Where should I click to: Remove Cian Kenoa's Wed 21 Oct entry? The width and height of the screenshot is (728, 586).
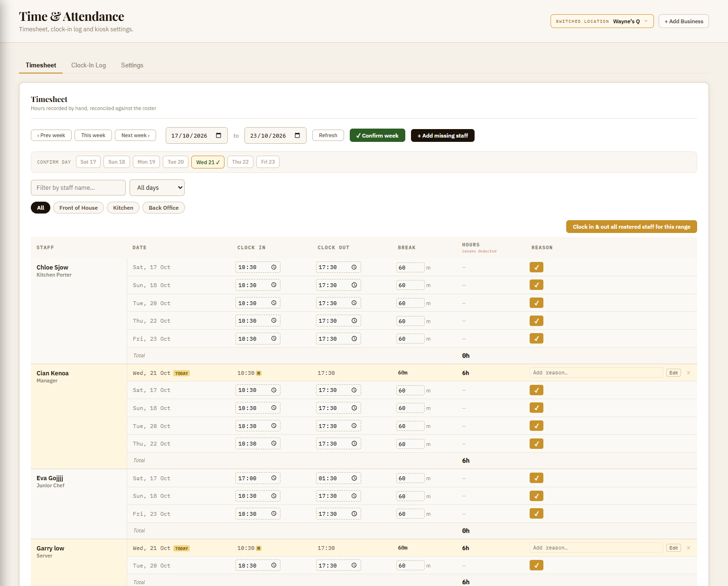coord(689,373)
